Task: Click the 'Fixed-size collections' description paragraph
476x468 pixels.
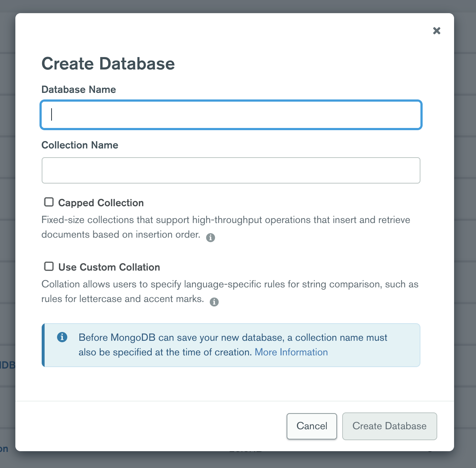Action: pyautogui.click(x=226, y=227)
